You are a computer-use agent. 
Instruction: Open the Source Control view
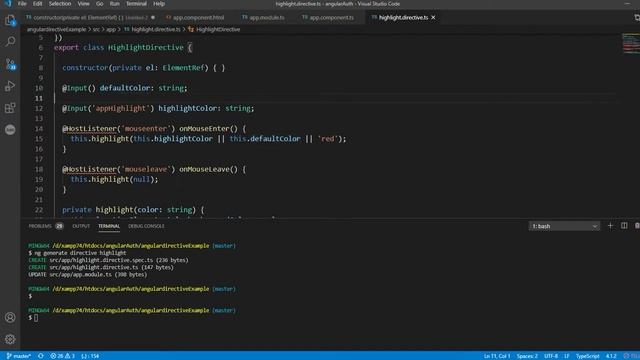click(x=10, y=64)
